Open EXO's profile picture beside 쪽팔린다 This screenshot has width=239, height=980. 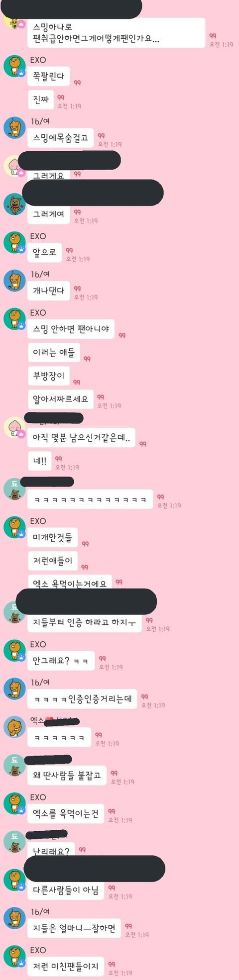point(14,66)
